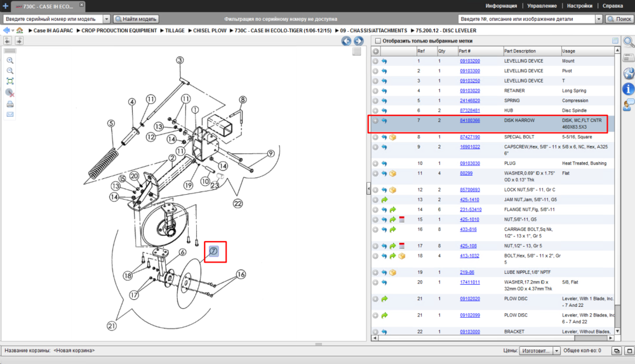
Task: Open the 'Управление' menu
Action: click(x=542, y=6)
